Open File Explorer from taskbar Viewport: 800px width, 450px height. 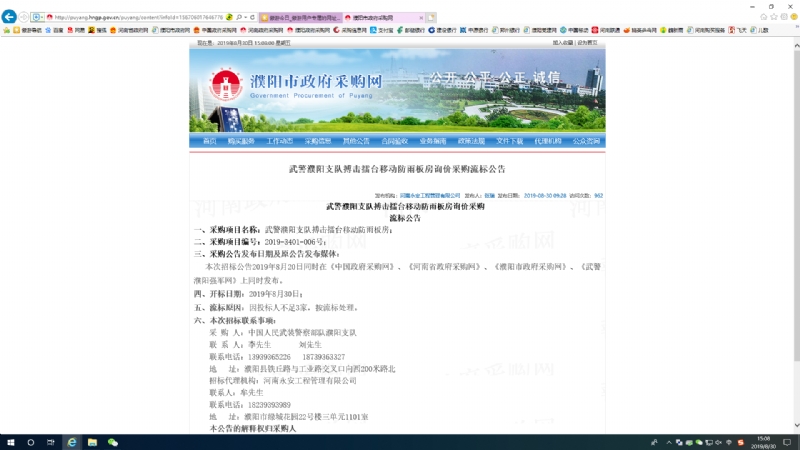pos(92,442)
